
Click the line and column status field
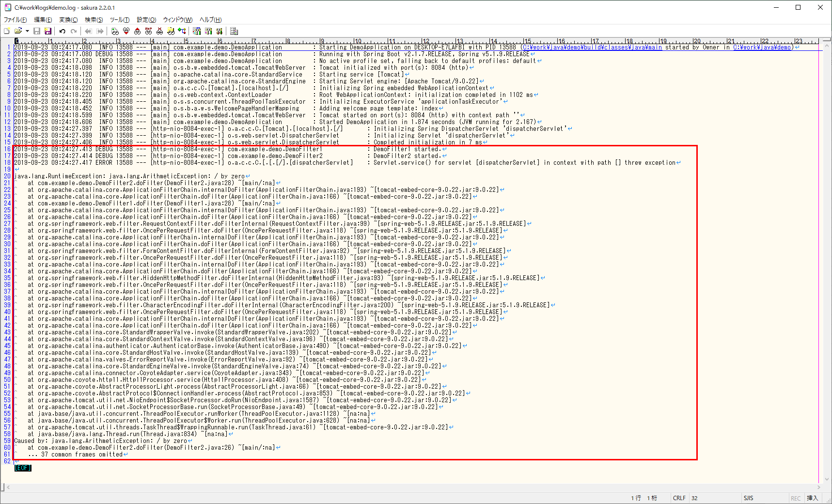pos(644,498)
